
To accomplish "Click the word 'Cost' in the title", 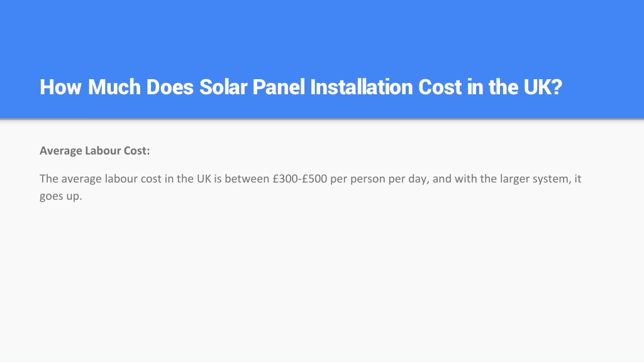I will pos(440,87).
